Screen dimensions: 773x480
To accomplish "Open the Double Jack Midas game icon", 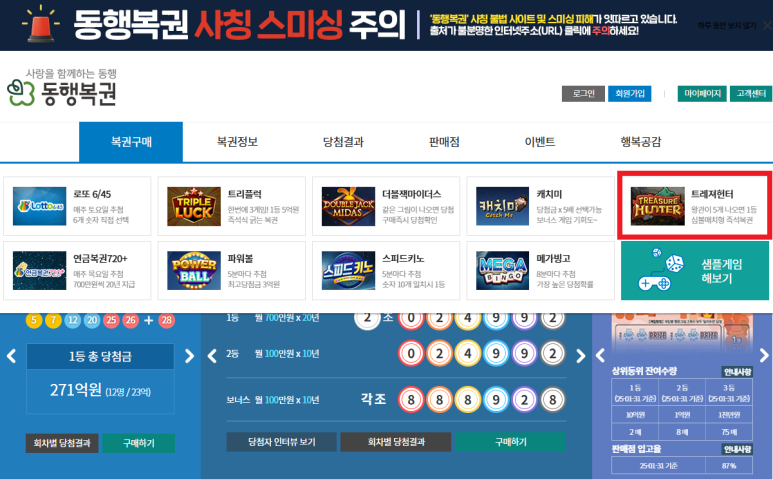I will click(x=348, y=206).
